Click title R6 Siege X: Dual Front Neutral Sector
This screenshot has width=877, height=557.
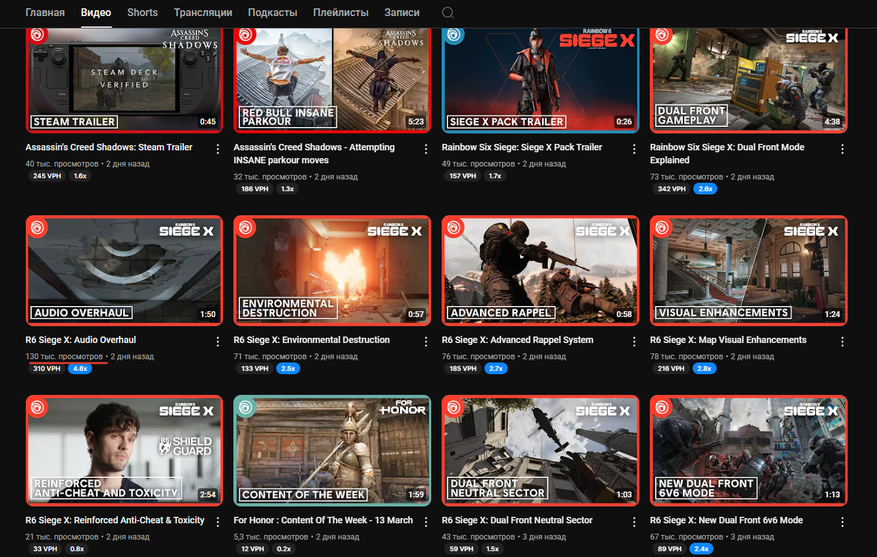(517, 520)
